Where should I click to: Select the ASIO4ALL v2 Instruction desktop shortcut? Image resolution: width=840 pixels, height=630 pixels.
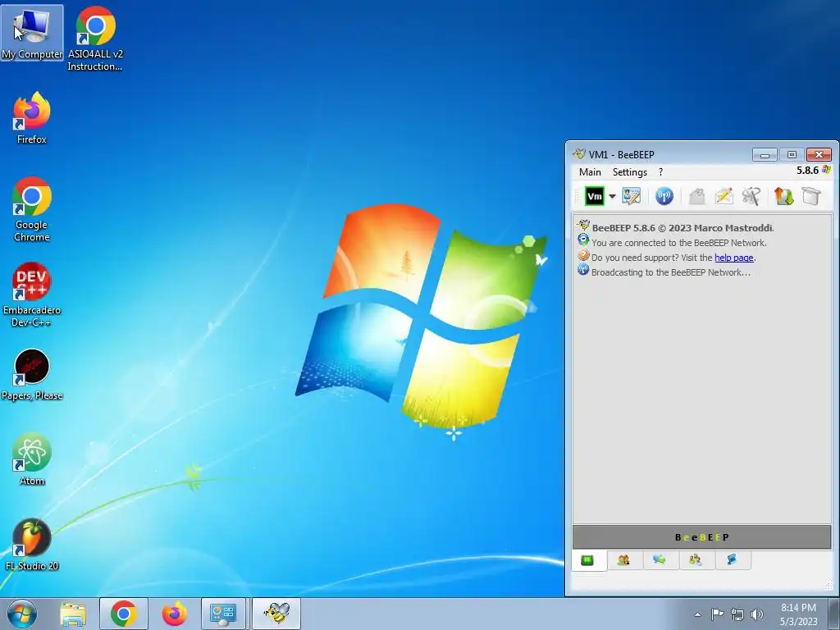(x=95, y=39)
